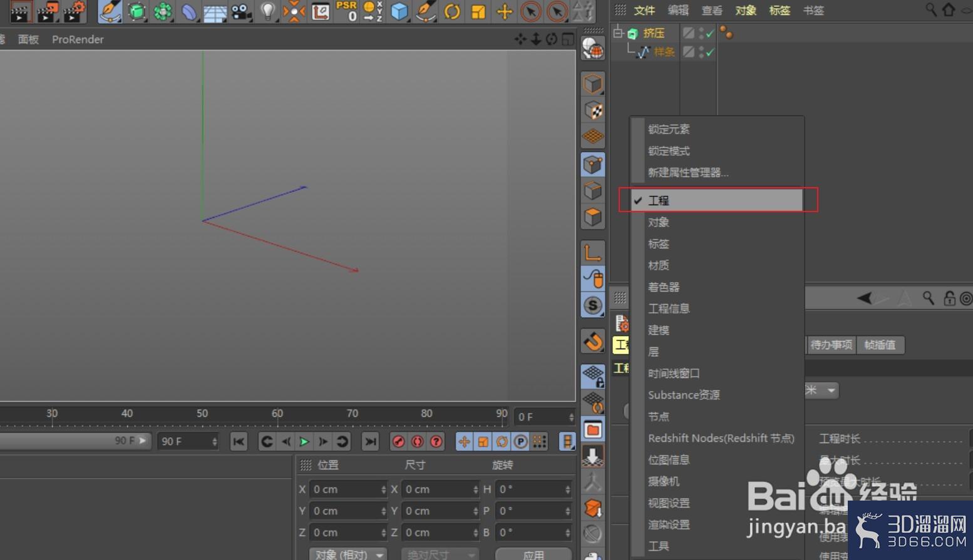Toggle scale keyframe recording
Image resolution: width=973 pixels, height=560 pixels.
[483, 442]
